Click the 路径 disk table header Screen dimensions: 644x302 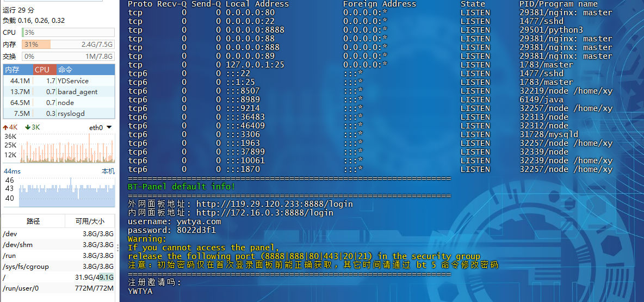33,221
